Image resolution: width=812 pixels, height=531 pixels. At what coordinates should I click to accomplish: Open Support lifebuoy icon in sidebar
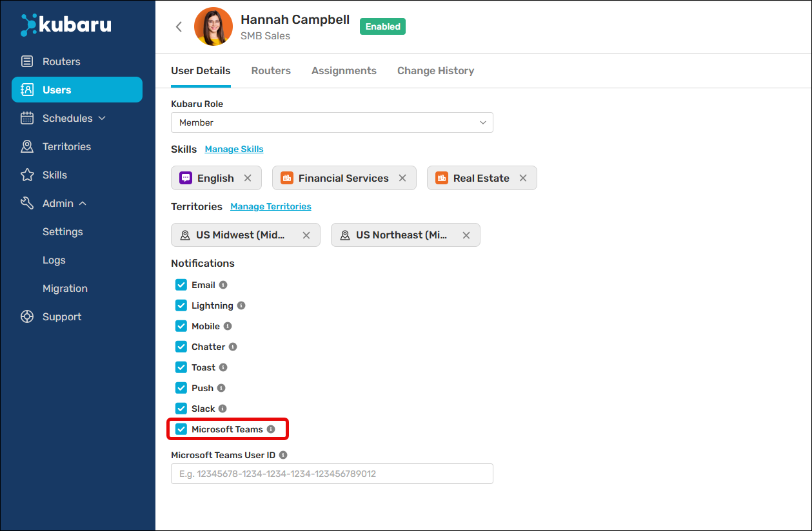pyautogui.click(x=27, y=317)
